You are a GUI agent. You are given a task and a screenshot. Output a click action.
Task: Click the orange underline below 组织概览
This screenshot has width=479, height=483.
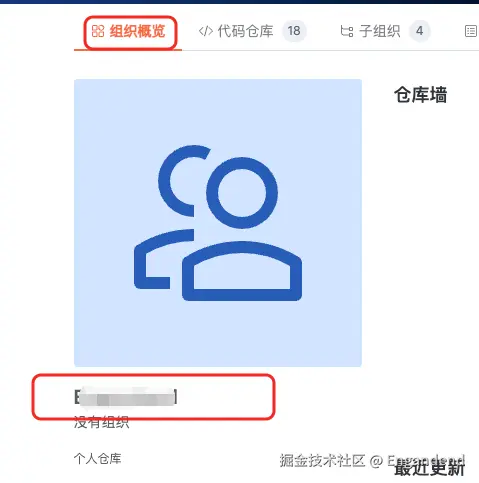(x=128, y=50)
